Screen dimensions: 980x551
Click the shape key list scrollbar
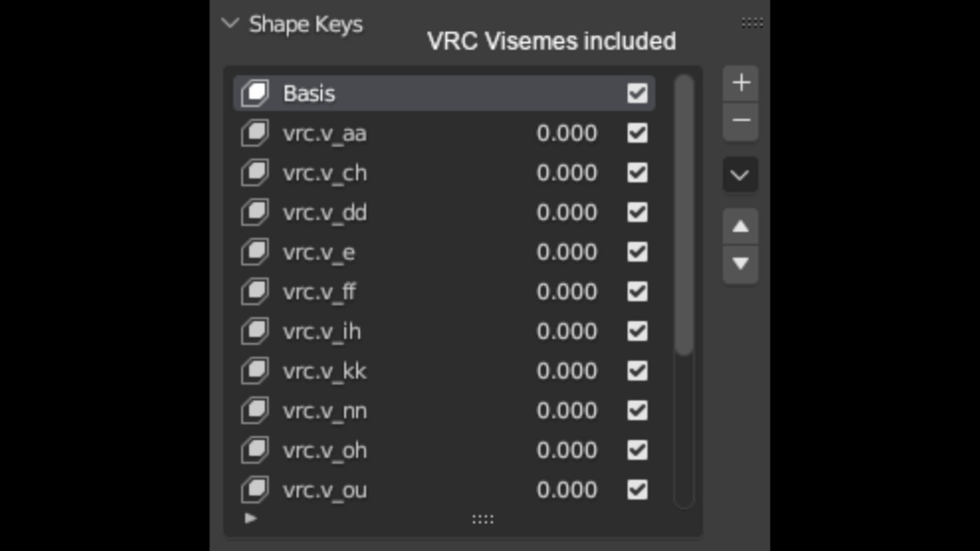point(684,215)
